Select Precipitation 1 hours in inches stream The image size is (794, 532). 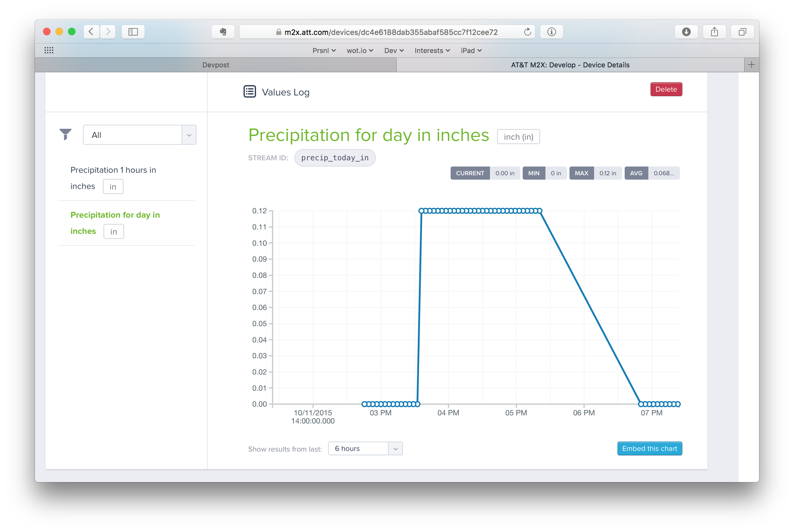coord(113,170)
